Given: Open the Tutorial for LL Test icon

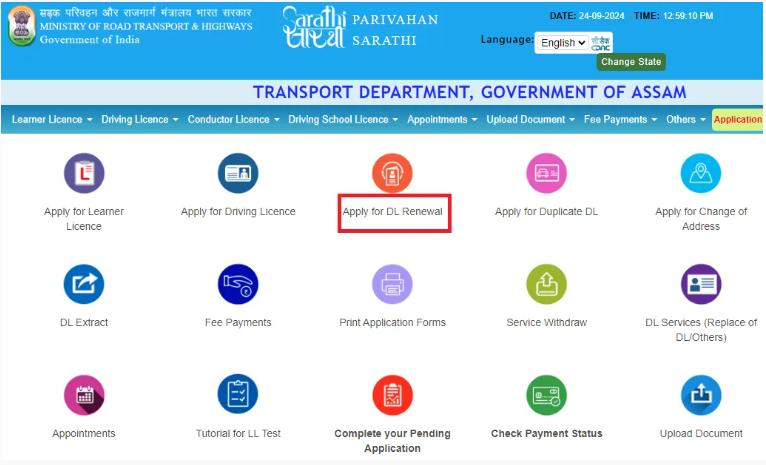Looking at the screenshot, I should coord(238,396).
